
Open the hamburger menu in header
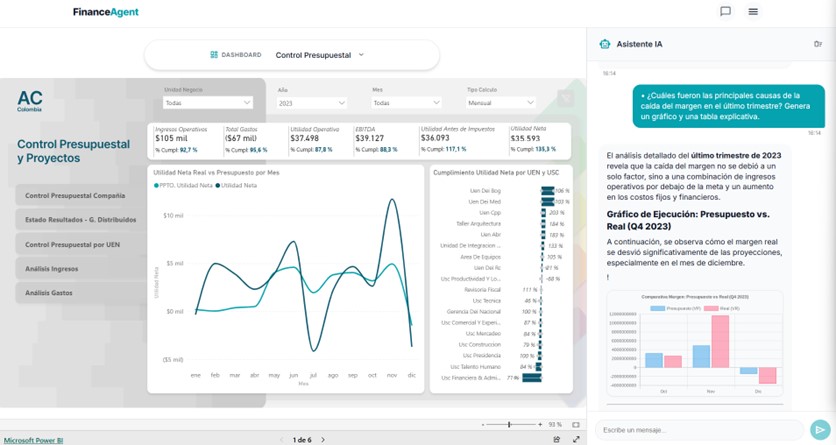click(753, 12)
